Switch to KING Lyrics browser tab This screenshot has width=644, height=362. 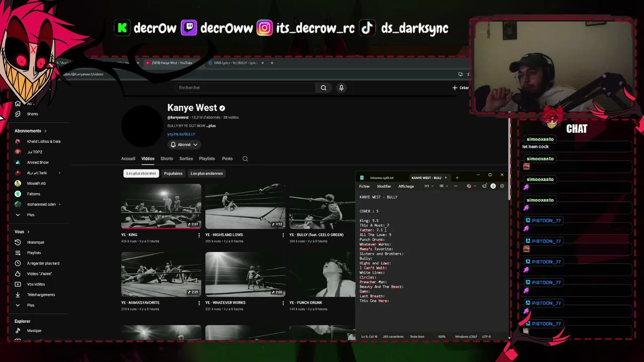(x=235, y=63)
